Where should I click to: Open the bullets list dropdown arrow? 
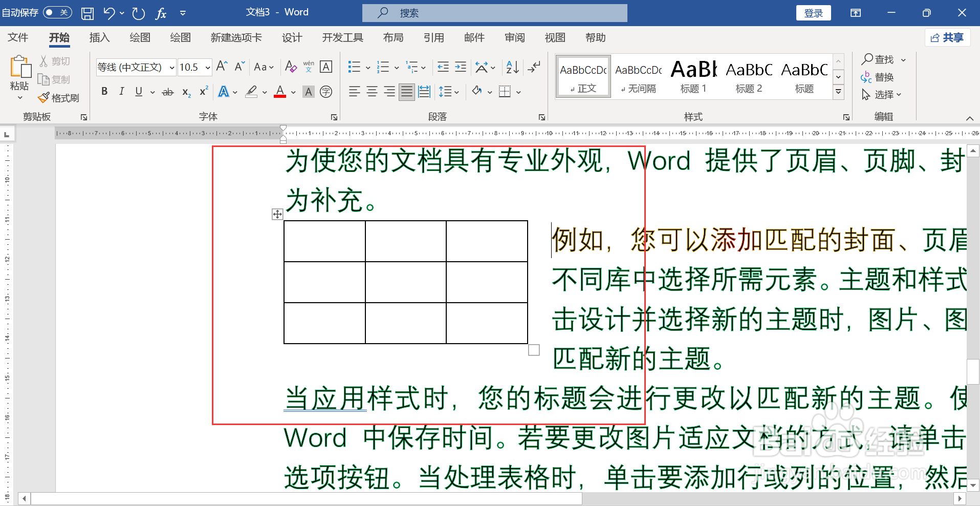(367, 67)
